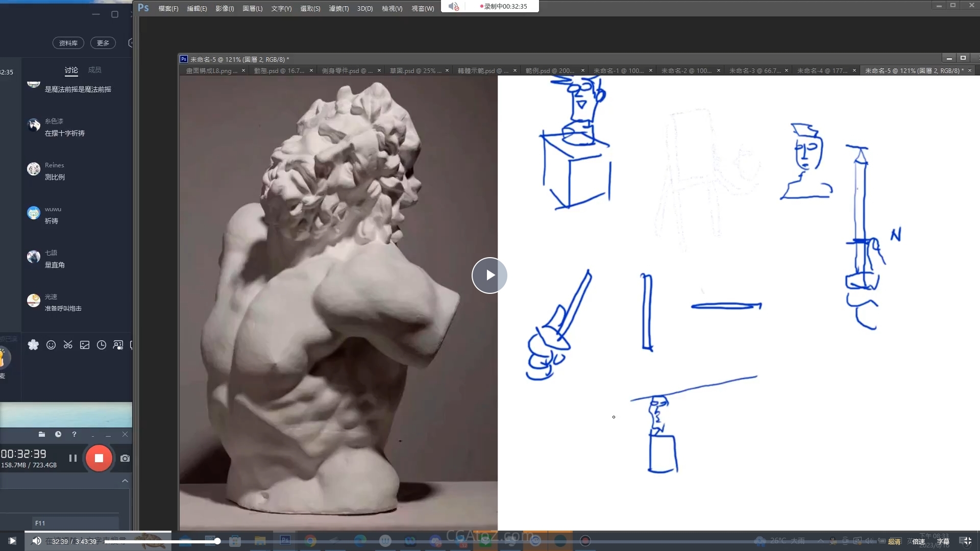Collapse the recorder panel chevron
Screen dimensions: 980x551
point(125,481)
